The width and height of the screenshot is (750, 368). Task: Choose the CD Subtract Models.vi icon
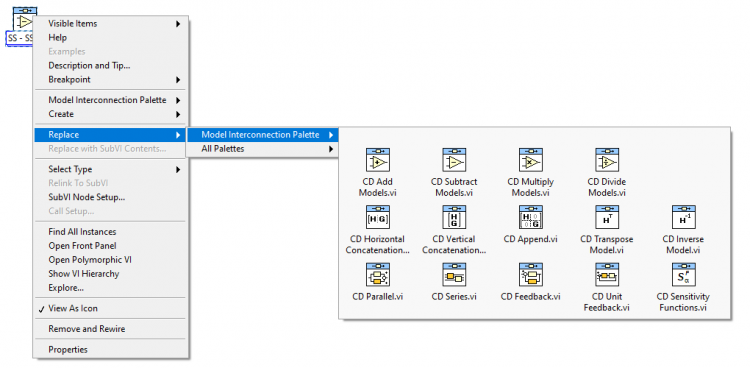tap(454, 160)
